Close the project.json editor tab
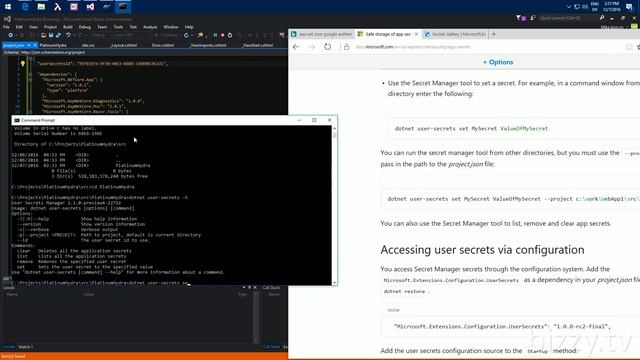 click(35, 45)
